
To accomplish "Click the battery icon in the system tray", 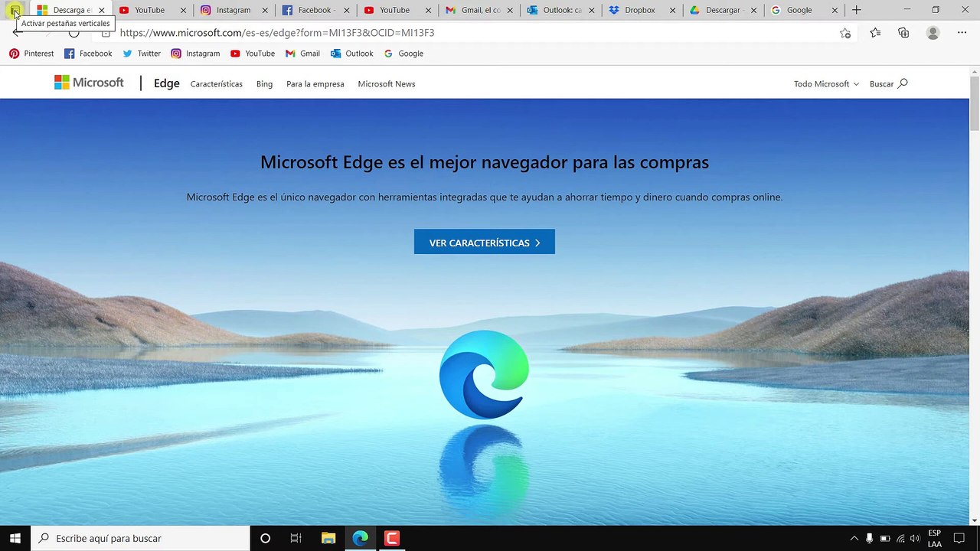I will coord(885,538).
